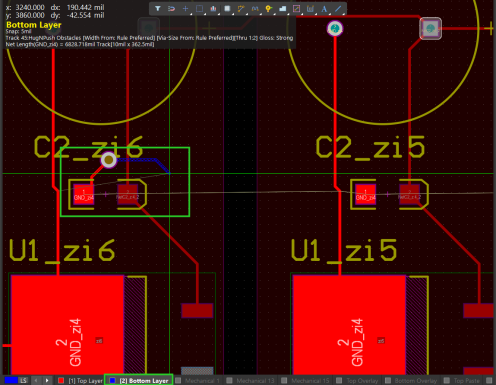Start interactive routing tool
The width and height of the screenshot is (496, 385).
tap(241, 9)
